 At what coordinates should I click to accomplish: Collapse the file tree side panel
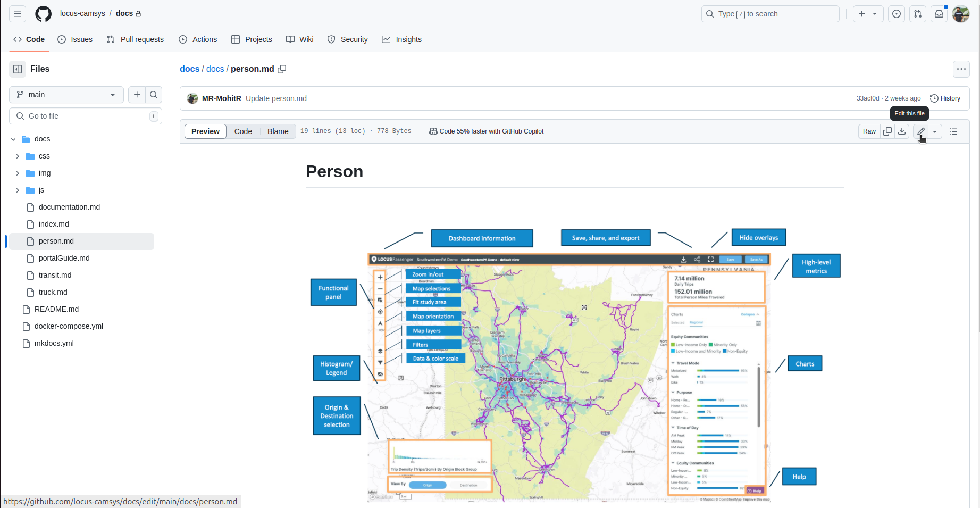point(18,69)
